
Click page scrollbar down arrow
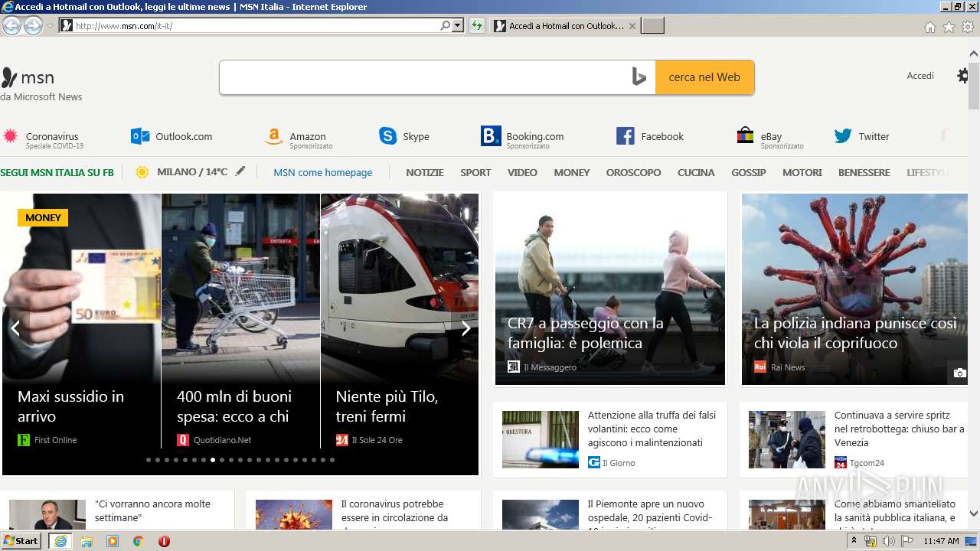(973, 514)
